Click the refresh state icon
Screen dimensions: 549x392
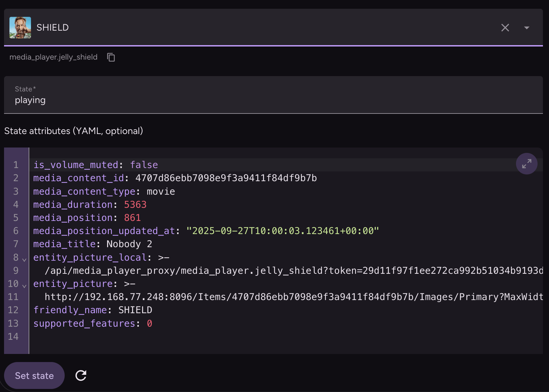(x=81, y=375)
